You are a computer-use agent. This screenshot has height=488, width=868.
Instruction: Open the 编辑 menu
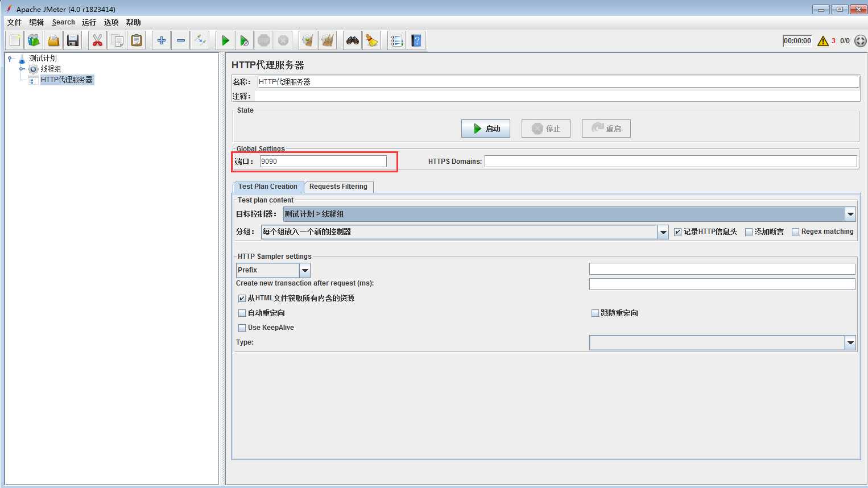pyautogui.click(x=36, y=22)
